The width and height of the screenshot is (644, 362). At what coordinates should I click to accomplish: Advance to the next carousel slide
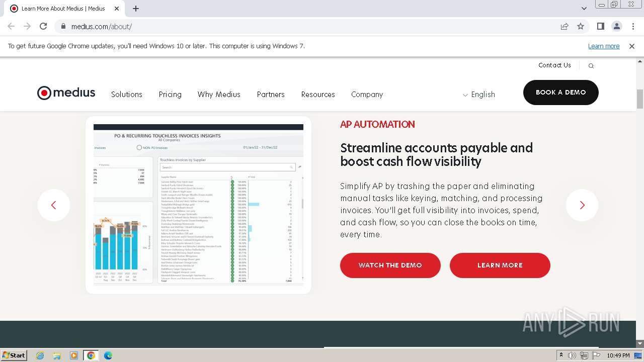582,205
